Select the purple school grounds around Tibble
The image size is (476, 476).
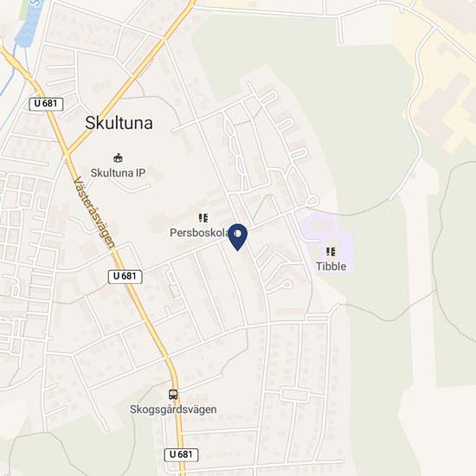(x=326, y=243)
